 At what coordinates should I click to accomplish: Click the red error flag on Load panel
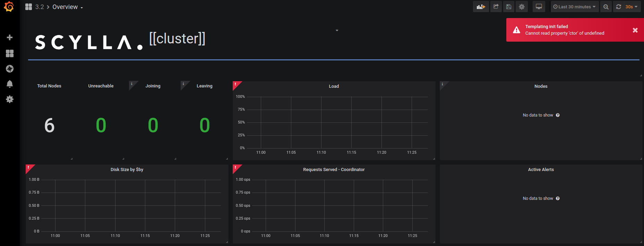point(236,84)
